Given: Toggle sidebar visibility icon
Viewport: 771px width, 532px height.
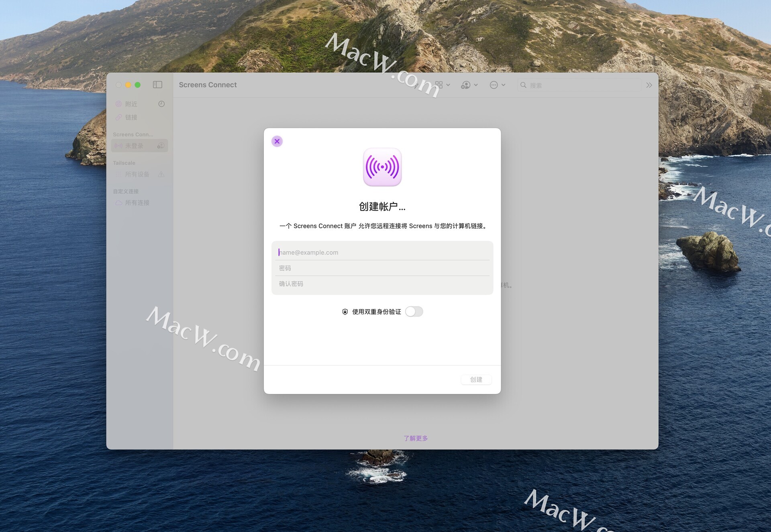Looking at the screenshot, I should coord(157,85).
